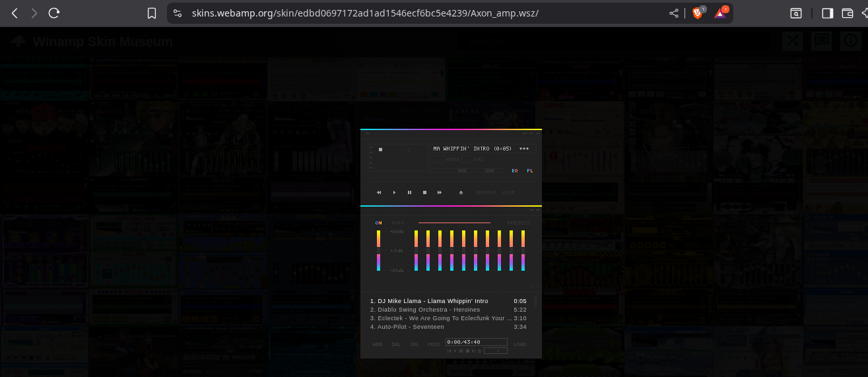Click the mini eject icon in playlist footer
The width and height of the screenshot is (868, 377).
(479, 351)
